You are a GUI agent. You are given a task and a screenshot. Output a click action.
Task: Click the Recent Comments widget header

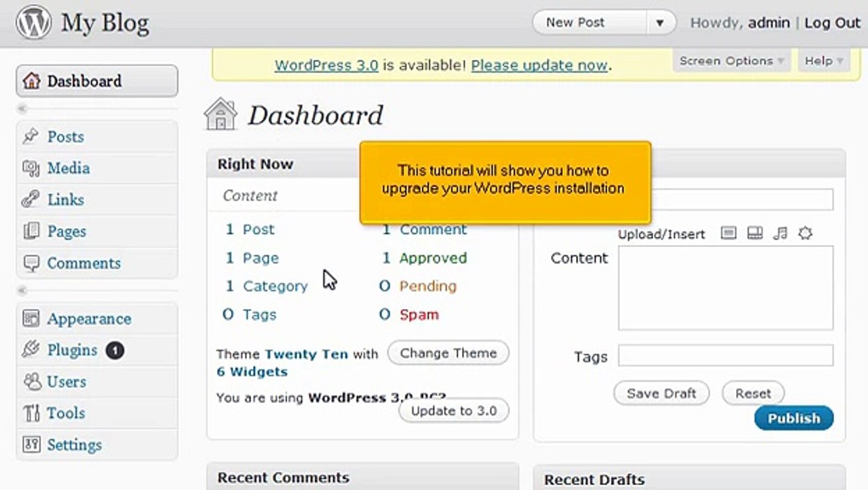pyautogui.click(x=363, y=477)
